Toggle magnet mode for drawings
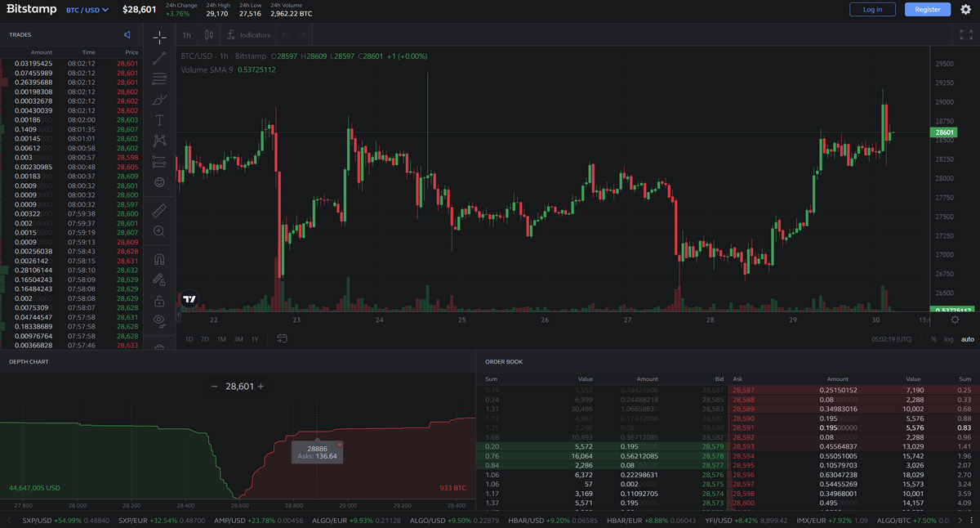Image resolution: width=980 pixels, height=528 pixels. pyautogui.click(x=159, y=260)
